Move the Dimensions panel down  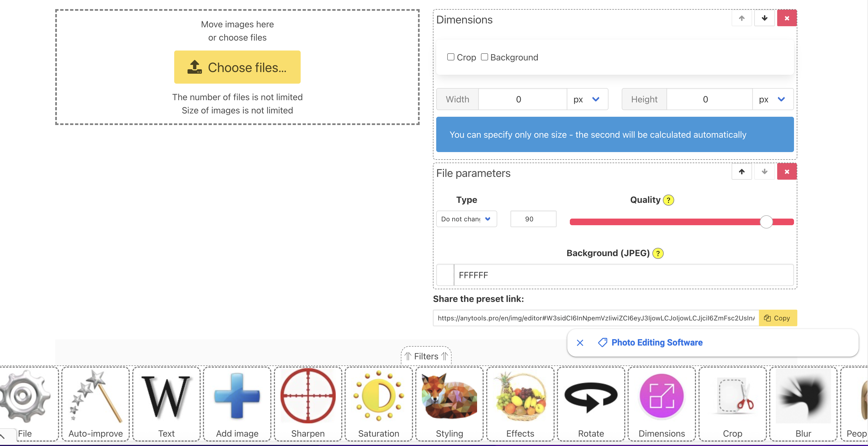pyautogui.click(x=764, y=18)
